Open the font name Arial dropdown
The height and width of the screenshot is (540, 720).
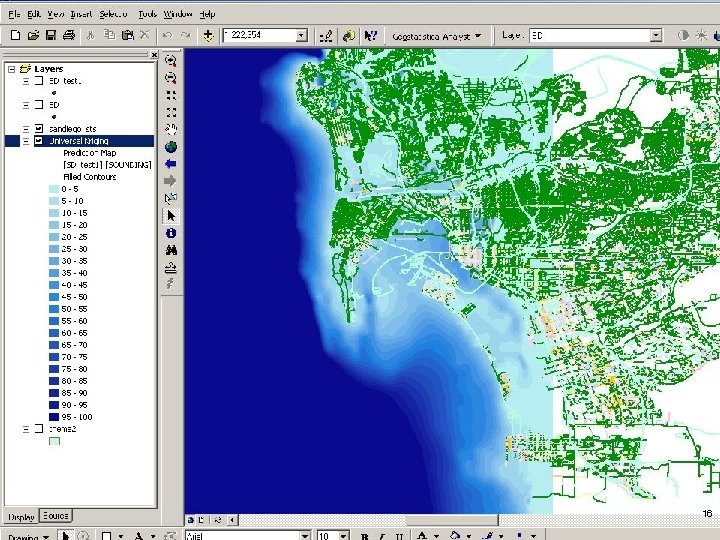[305, 535]
